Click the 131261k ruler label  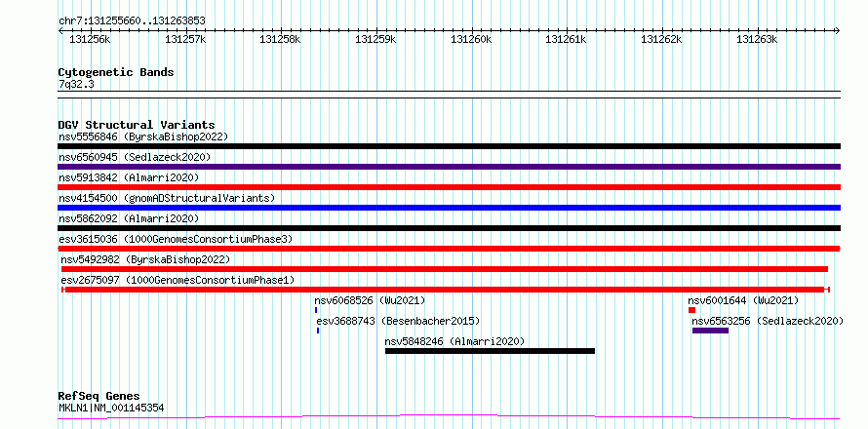point(567,39)
